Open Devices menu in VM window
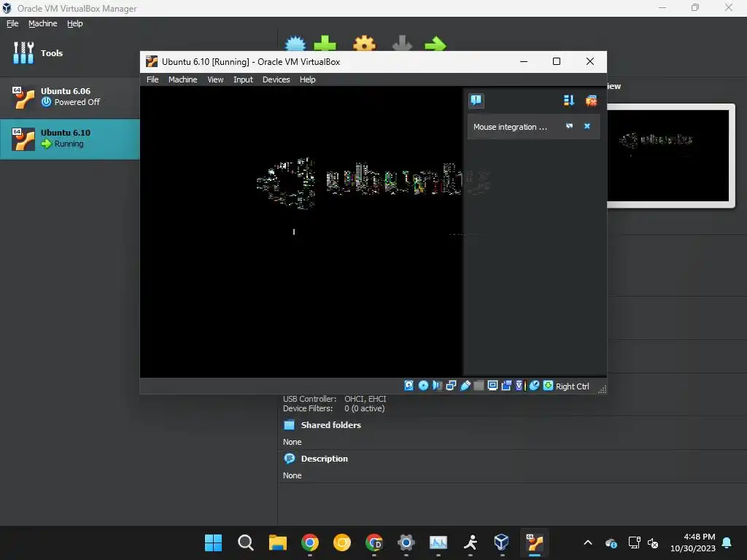Viewport: 747px width, 560px height. (x=276, y=79)
